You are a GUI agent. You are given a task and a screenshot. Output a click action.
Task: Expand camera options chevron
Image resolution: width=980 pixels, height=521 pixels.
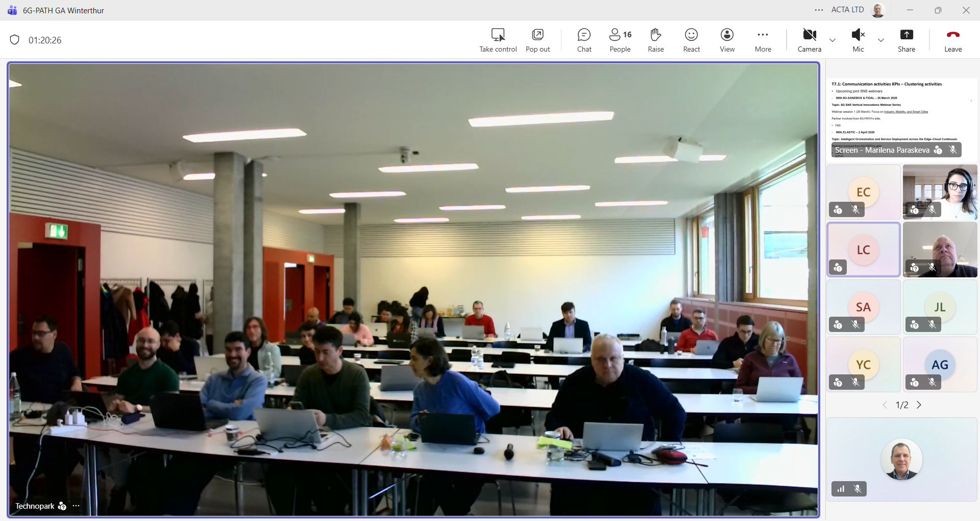point(832,40)
